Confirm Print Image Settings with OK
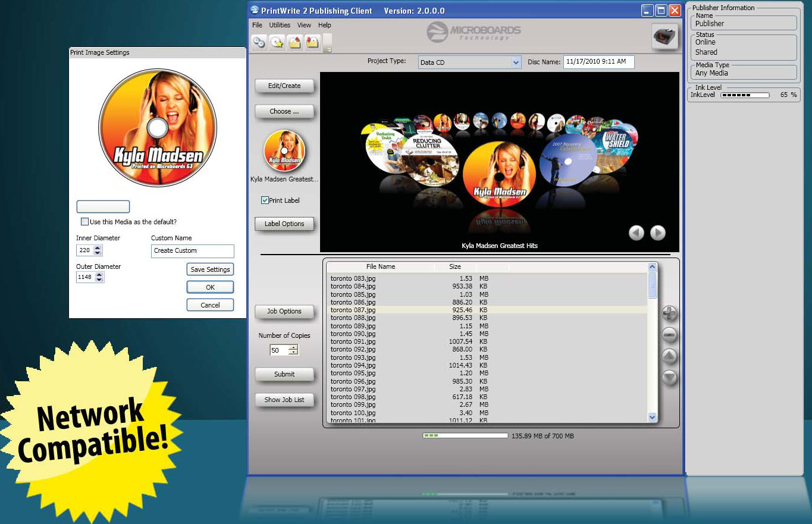The height and width of the screenshot is (524, 812). (x=210, y=287)
